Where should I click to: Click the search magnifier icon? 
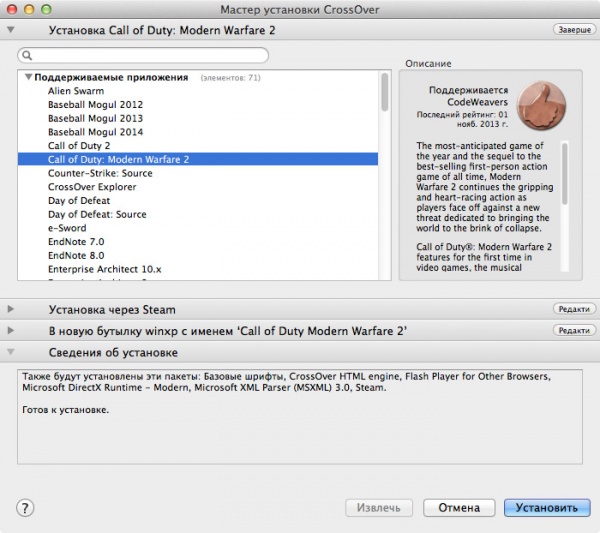click(27, 55)
